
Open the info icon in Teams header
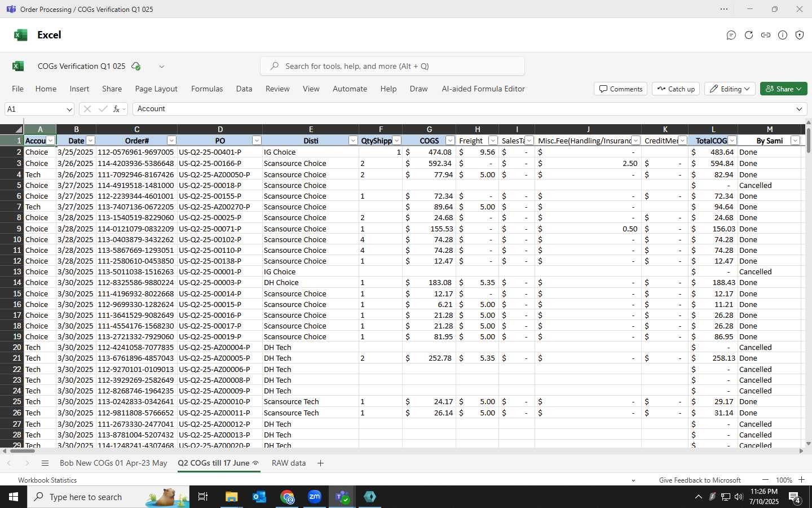pyautogui.click(x=783, y=35)
